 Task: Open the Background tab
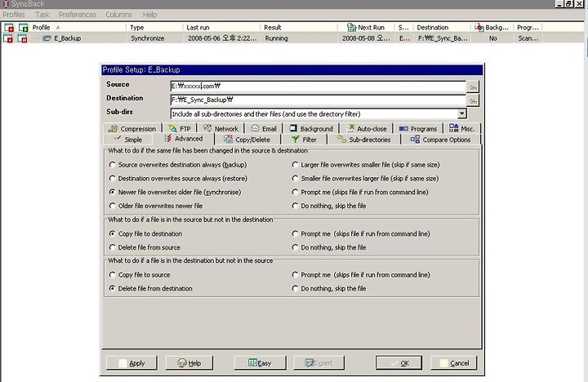point(311,129)
